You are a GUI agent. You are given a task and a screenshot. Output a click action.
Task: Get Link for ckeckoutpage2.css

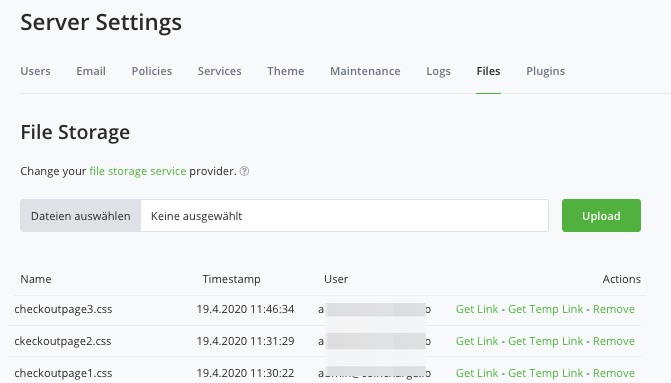[477, 341]
